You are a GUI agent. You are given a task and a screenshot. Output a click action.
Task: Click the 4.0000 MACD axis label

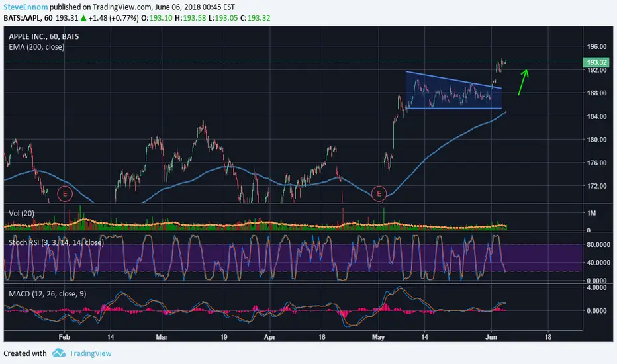point(596,288)
